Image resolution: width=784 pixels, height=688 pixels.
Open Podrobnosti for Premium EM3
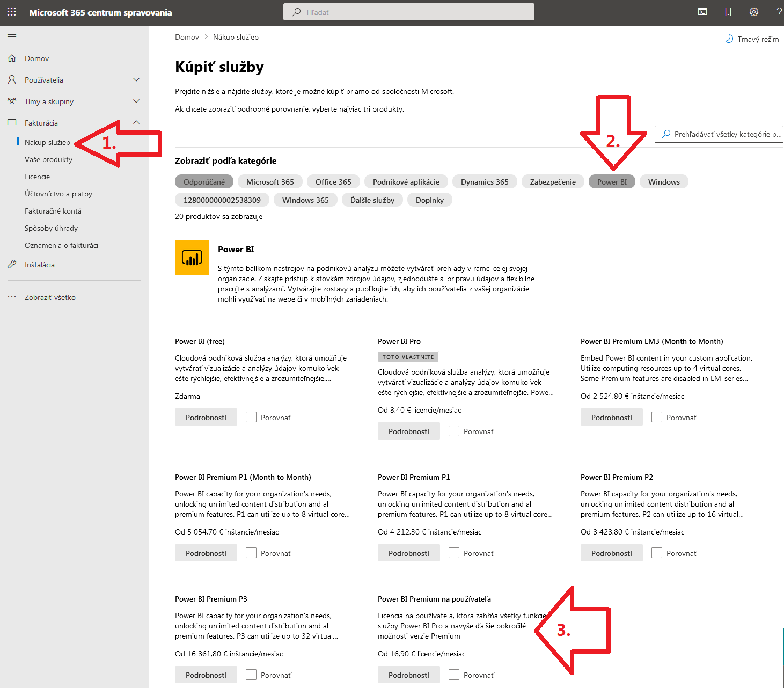coord(612,417)
